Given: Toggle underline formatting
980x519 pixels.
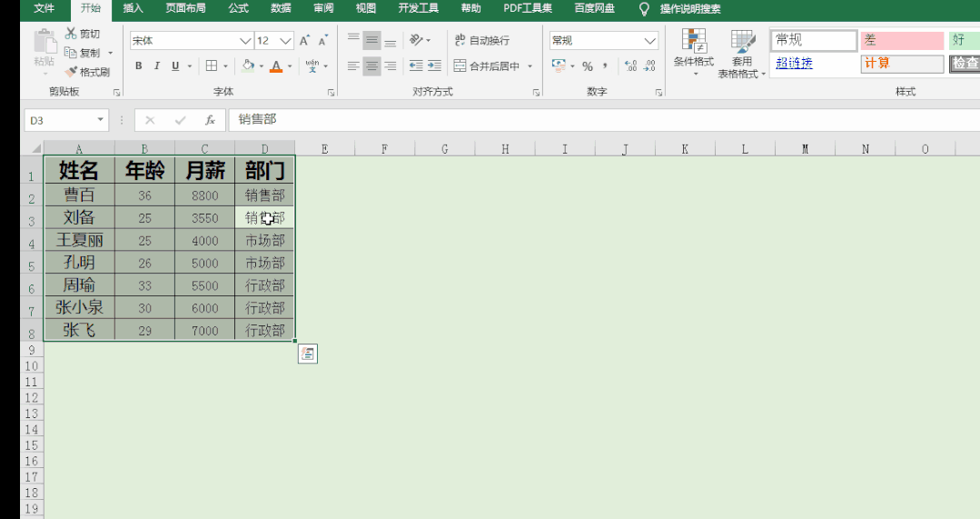Looking at the screenshot, I should coord(175,65).
